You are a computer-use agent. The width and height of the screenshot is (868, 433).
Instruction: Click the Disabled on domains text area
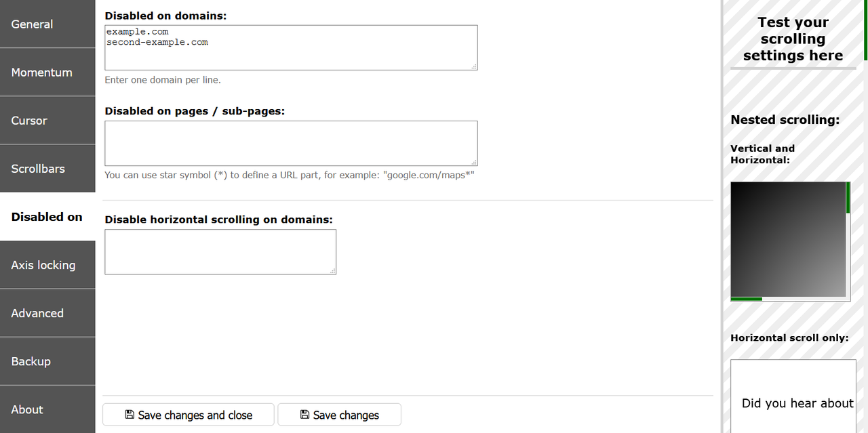pos(291,47)
